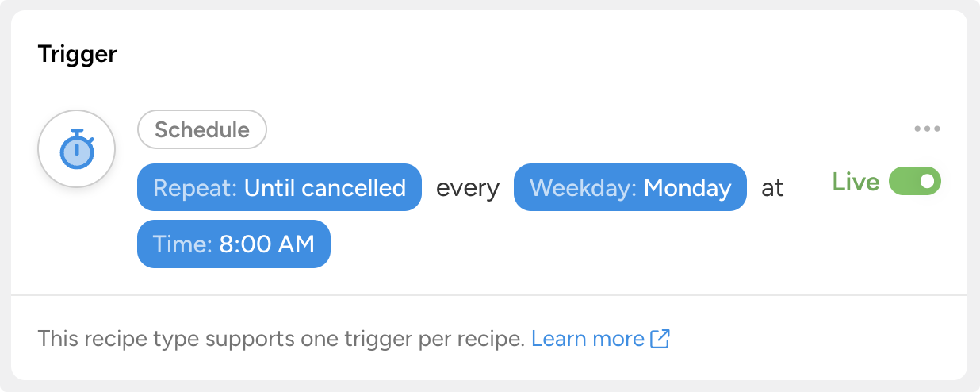Click the one-trigger-per-recipe note text
980x392 pixels.
(281, 339)
